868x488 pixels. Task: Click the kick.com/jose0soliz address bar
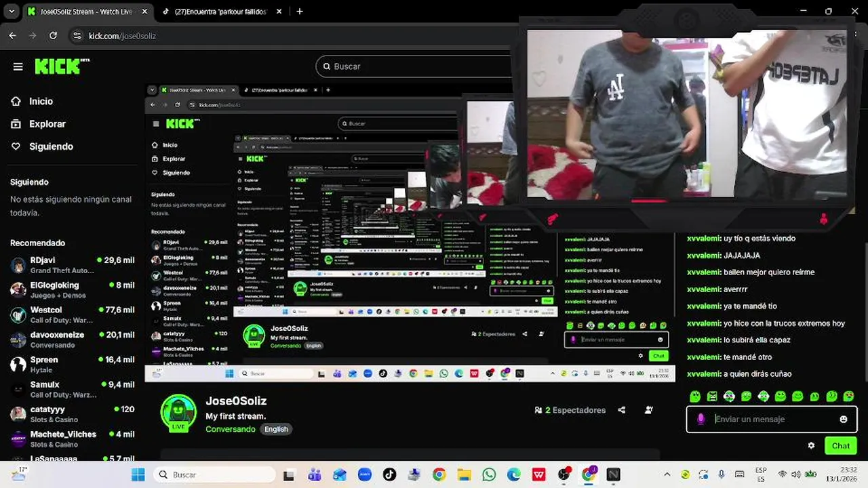pyautogui.click(x=122, y=36)
